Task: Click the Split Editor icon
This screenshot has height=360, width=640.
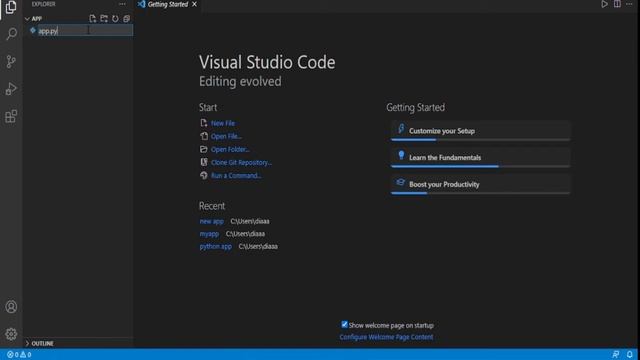Action: click(617, 4)
